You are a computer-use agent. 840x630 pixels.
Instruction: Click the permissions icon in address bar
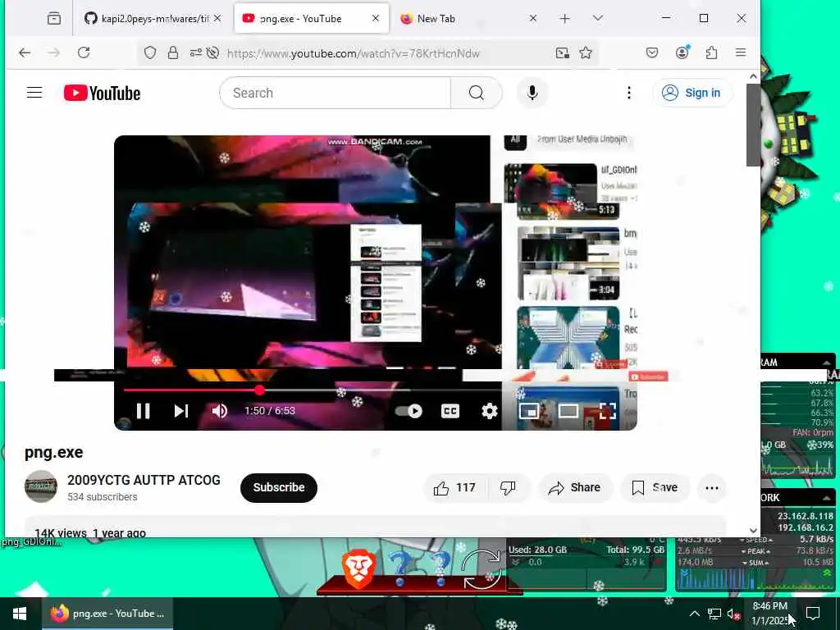tap(195, 52)
